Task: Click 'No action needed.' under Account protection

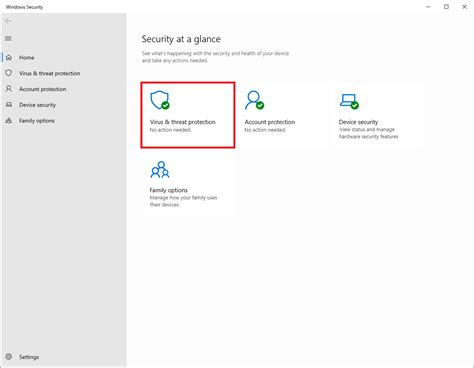Action: click(265, 130)
